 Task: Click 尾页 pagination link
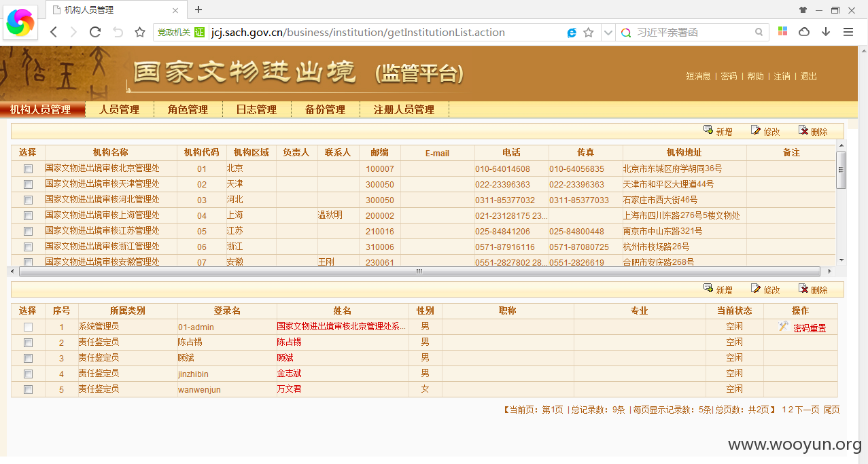(831, 410)
